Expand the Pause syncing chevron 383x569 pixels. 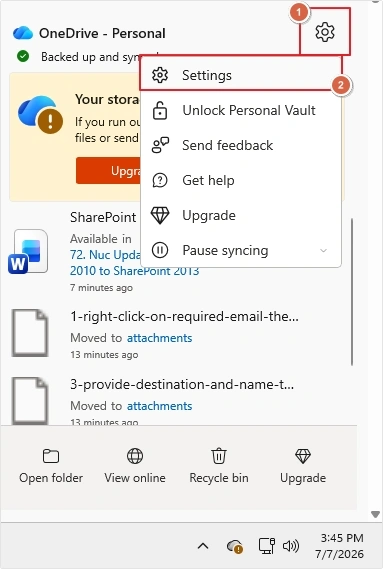[x=323, y=250]
